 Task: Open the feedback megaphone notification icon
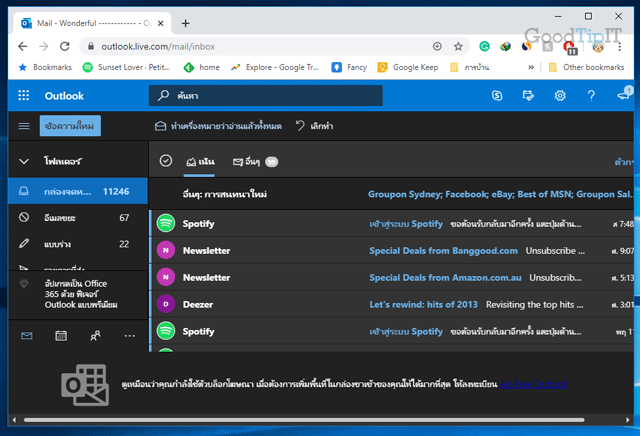[x=624, y=95]
